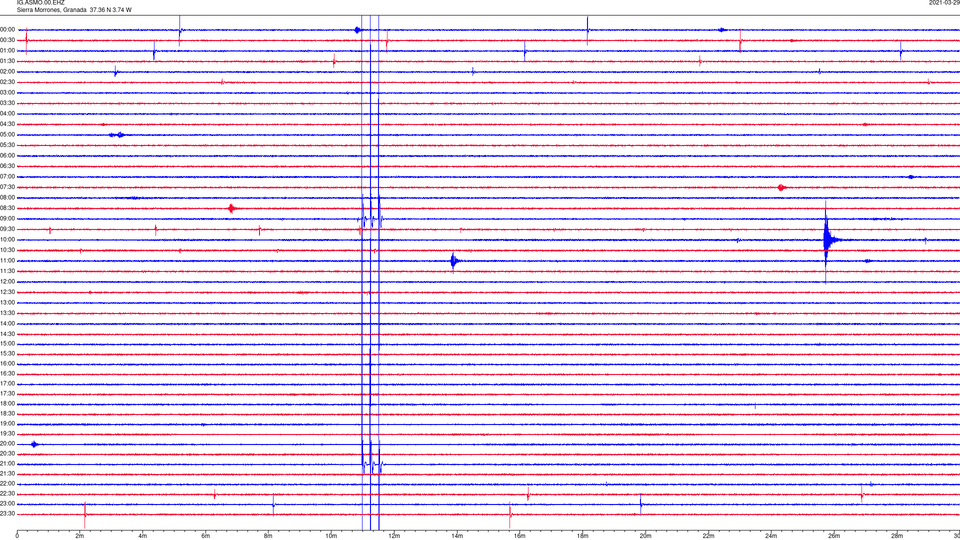Pick the large blue event on 10:00 trace

tap(828, 240)
